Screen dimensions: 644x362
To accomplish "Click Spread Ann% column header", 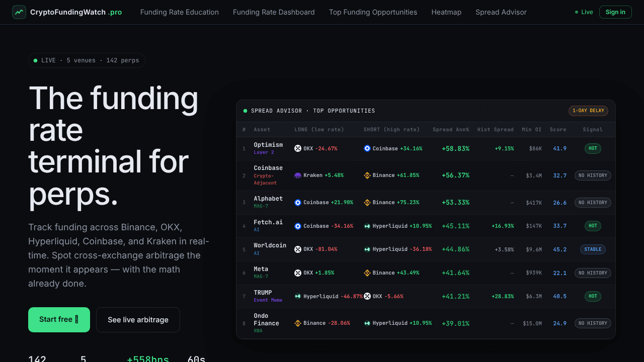I will [451, 130].
